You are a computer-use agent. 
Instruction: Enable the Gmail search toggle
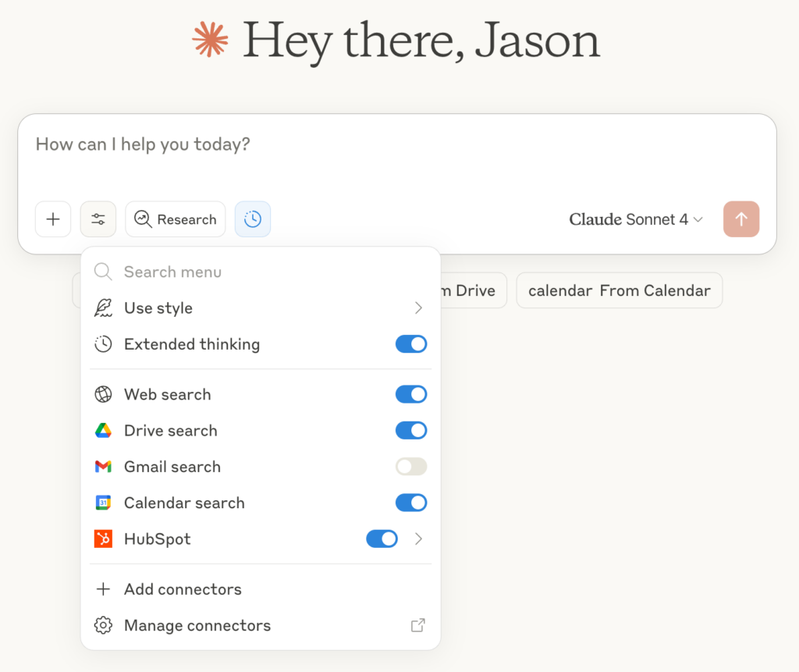(411, 467)
